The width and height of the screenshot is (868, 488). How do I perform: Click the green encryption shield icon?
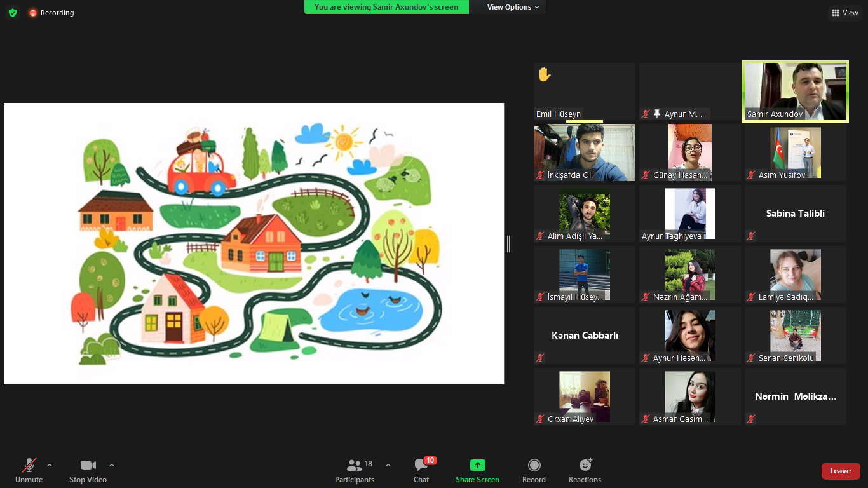pos(13,13)
